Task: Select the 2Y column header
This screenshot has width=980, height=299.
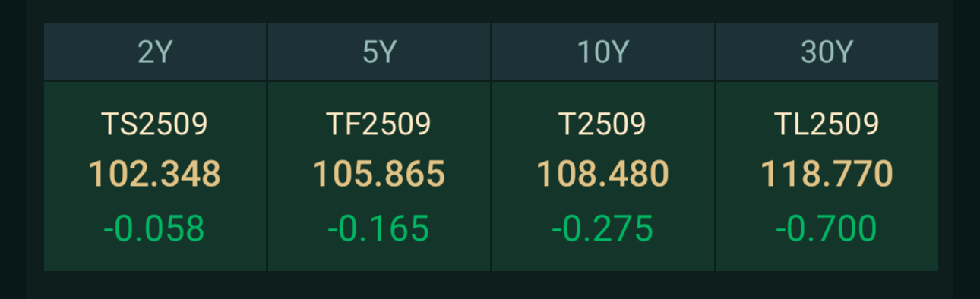Action: pyautogui.click(x=155, y=52)
